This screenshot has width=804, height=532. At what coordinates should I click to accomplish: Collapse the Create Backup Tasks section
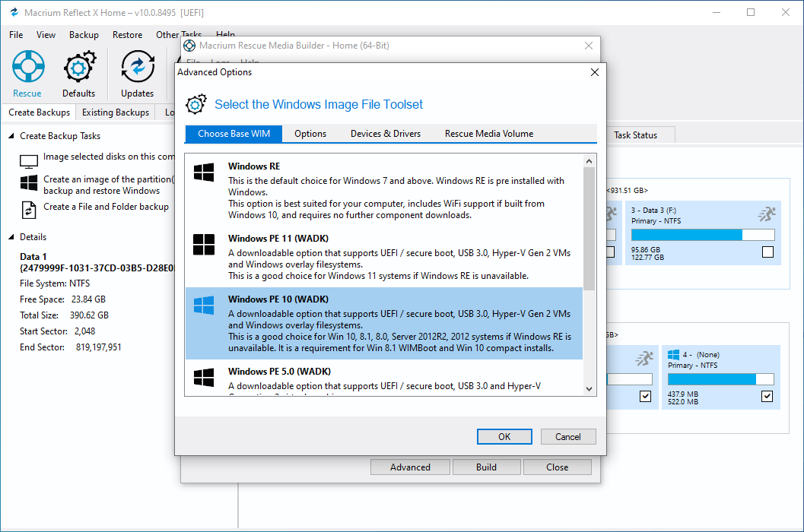tap(11, 136)
